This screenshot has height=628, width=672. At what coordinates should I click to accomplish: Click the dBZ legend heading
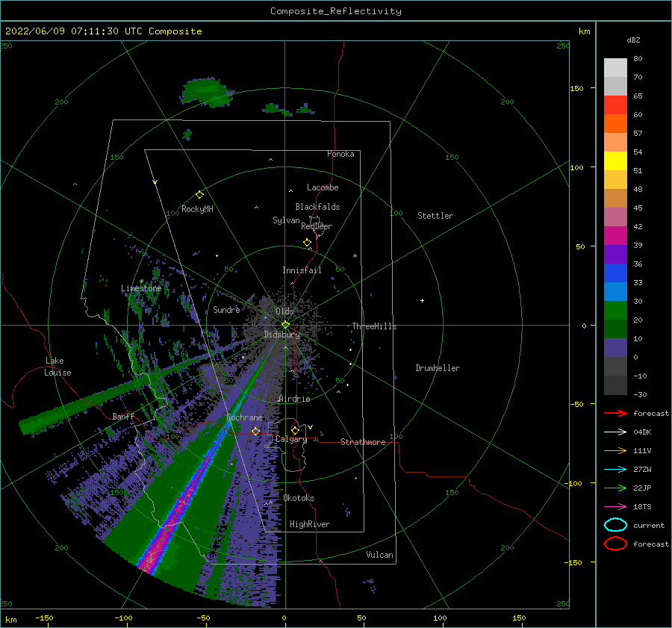[633, 40]
